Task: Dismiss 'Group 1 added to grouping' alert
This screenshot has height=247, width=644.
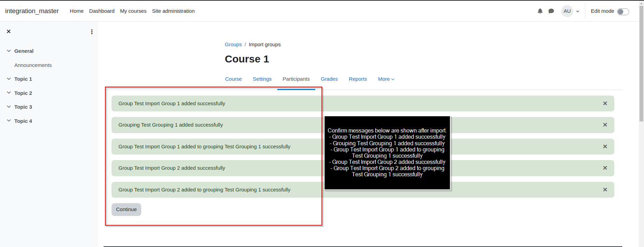Action: 605,147
